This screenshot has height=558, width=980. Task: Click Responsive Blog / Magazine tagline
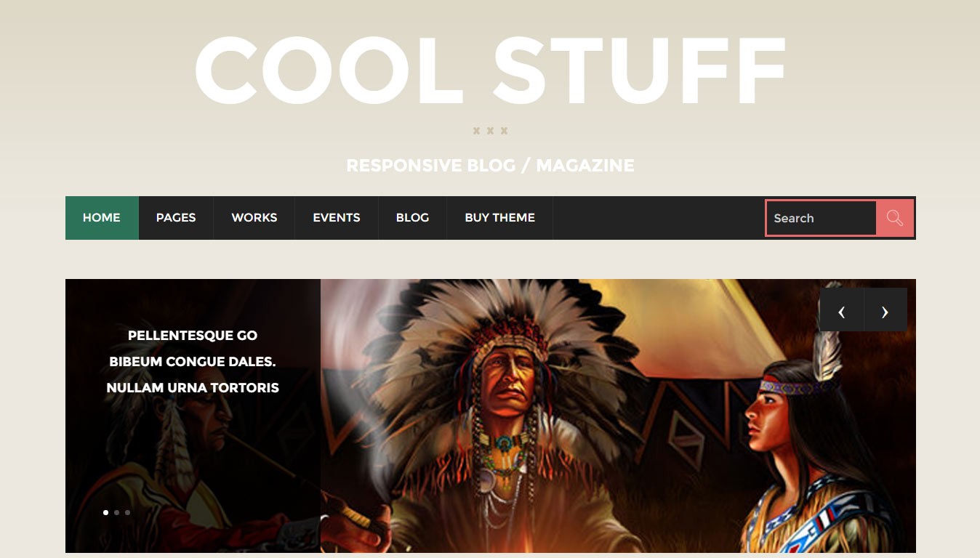point(490,166)
